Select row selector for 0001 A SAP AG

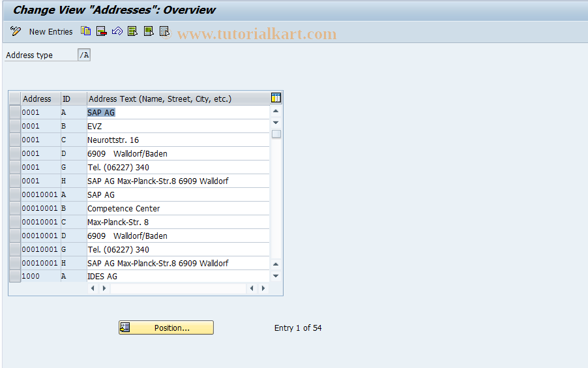coord(15,112)
